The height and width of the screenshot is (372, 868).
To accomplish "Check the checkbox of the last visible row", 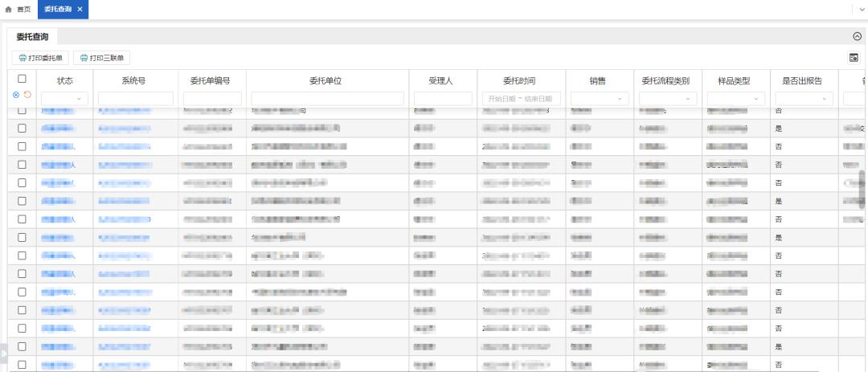I will click(x=23, y=365).
